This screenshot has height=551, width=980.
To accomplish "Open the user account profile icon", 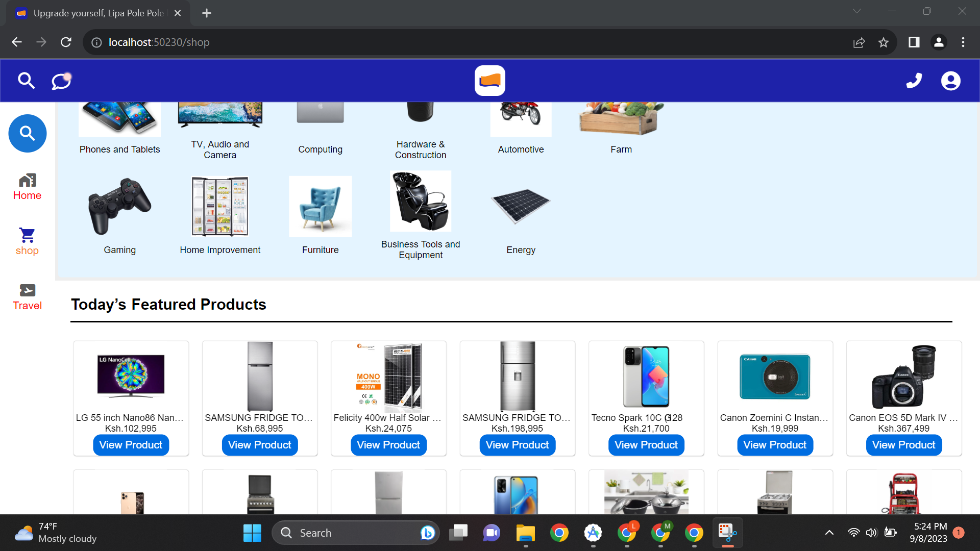I will point(950,81).
